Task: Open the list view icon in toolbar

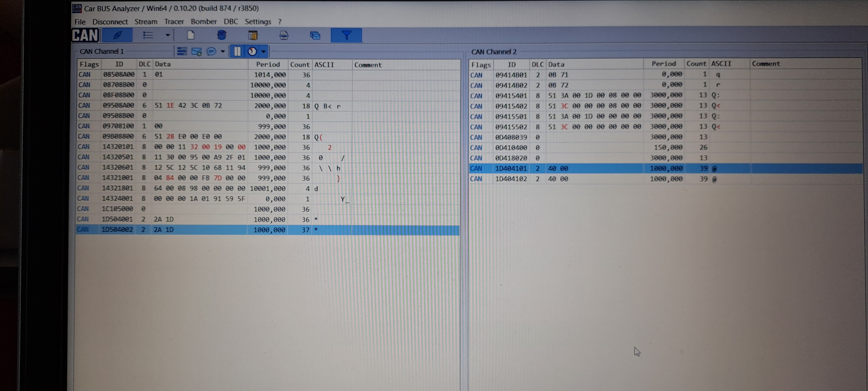Action: point(148,35)
